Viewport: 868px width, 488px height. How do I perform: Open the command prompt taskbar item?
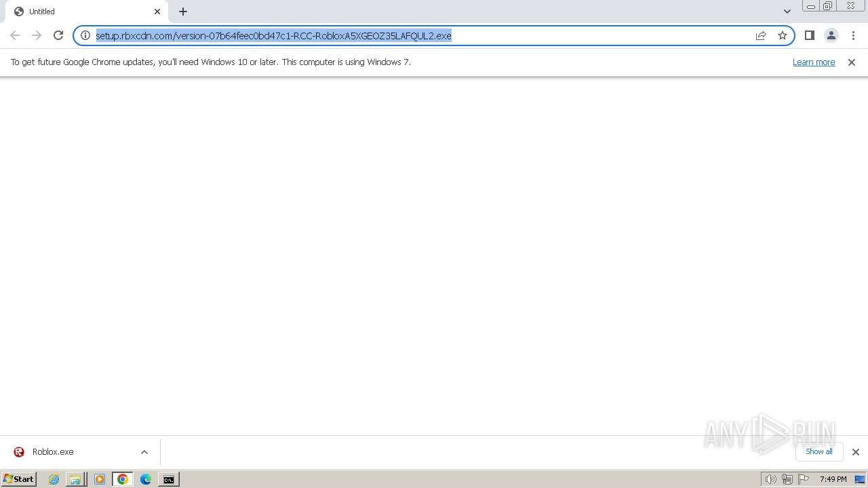point(168,479)
